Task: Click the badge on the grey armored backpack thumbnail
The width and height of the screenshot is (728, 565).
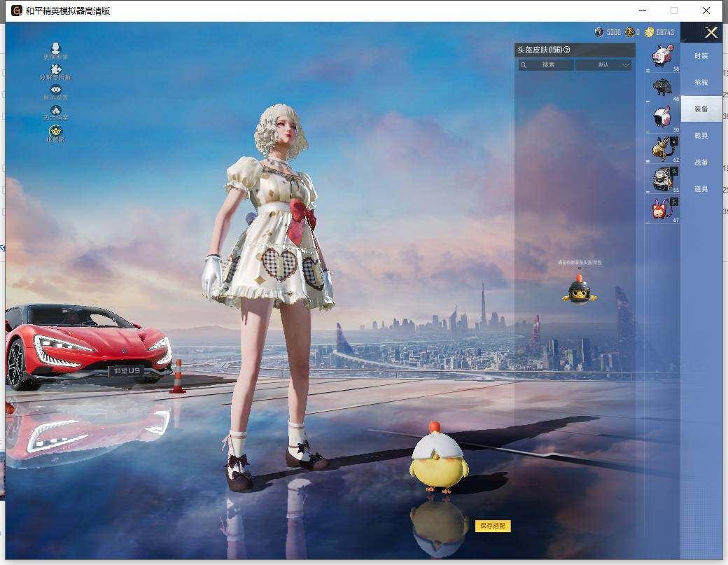Action: click(x=675, y=172)
